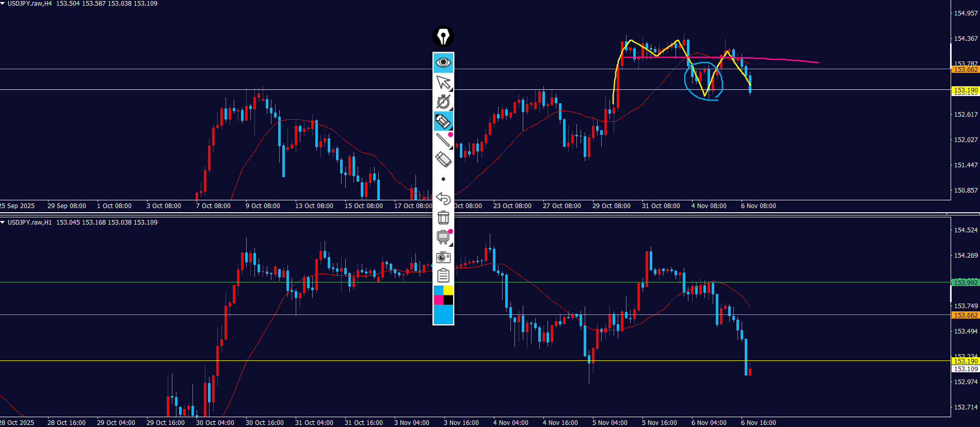This screenshot has width=980, height=427.
Task: Select the highlighter tool
Action: point(443,121)
